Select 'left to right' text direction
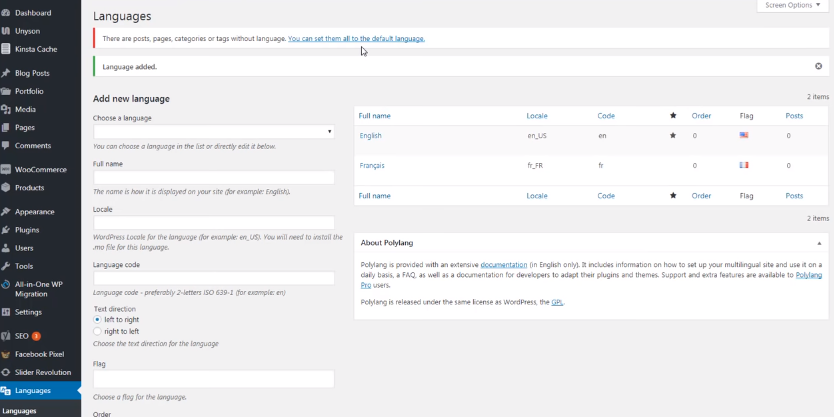 pos(97,320)
